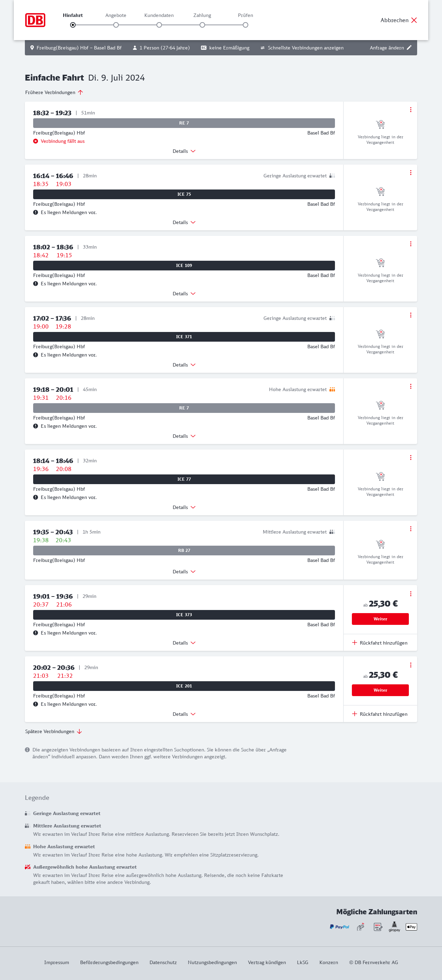Open Datenschutz footer link
This screenshot has height=980, width=442.
[163, 962]
